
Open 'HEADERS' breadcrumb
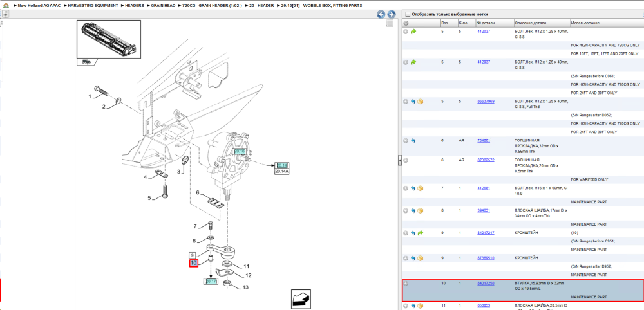pyautogui.click(x=135, y=6)
